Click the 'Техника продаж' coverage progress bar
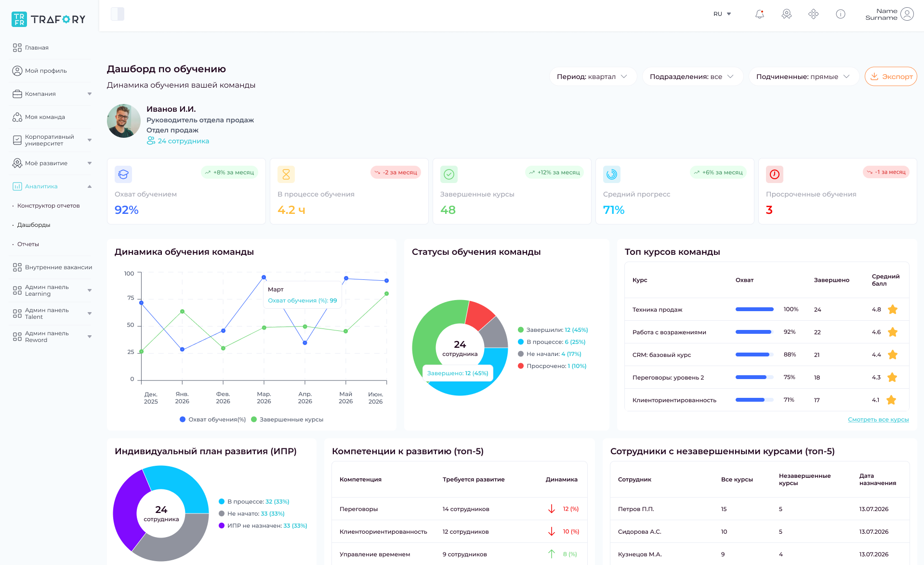 coord(754,309)
